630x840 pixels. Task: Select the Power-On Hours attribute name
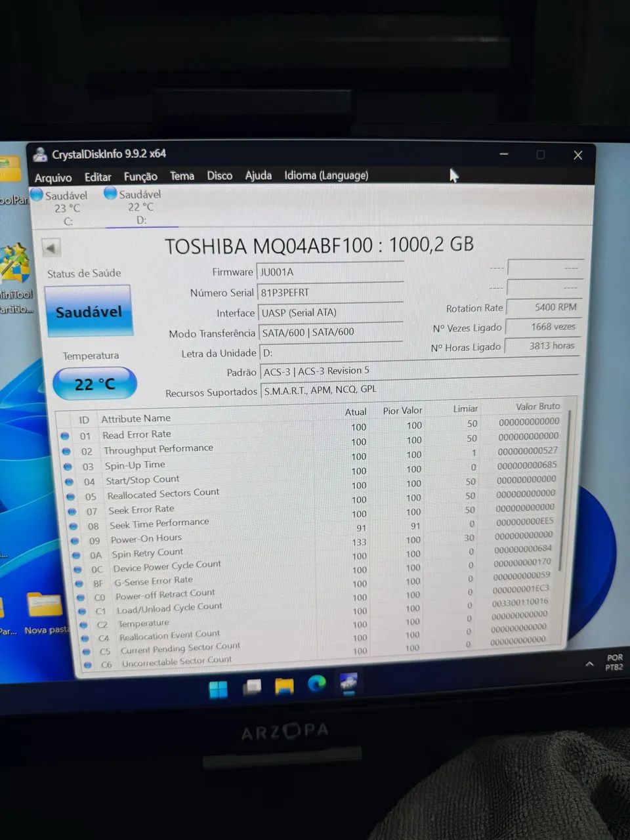(146, 539)
